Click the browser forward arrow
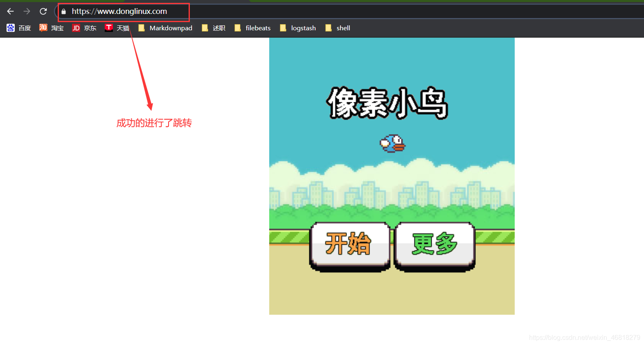The height and width of the screenshot is (345, 644). (x=27, y=11)
